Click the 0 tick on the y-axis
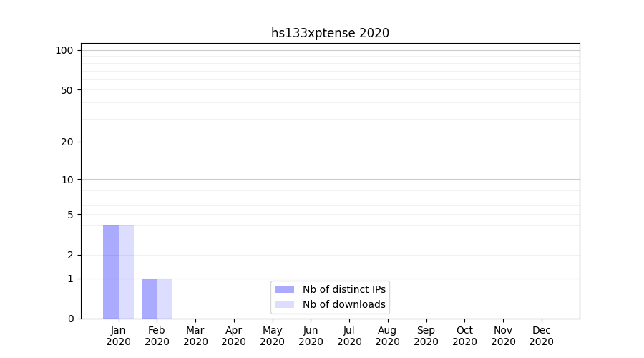 click(70, 319)
